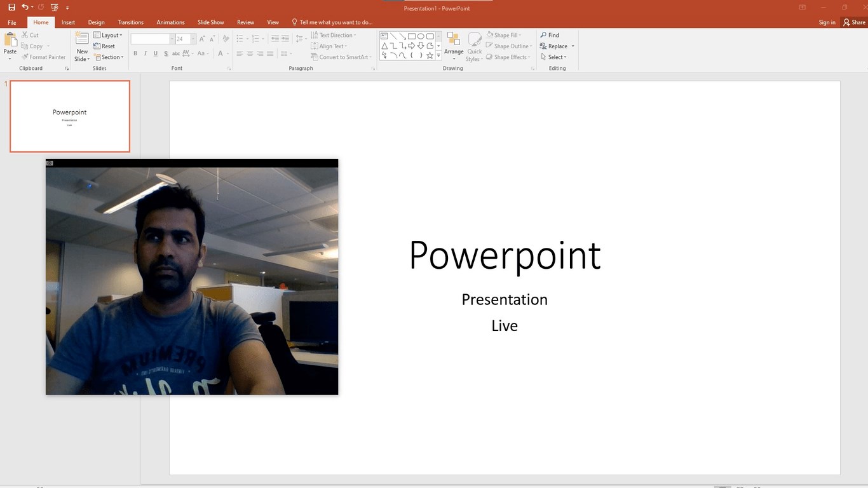Image resolution: width=868 pixels, height=488 pixels.
Task: Open the Transitions tab
Action: 131,22
